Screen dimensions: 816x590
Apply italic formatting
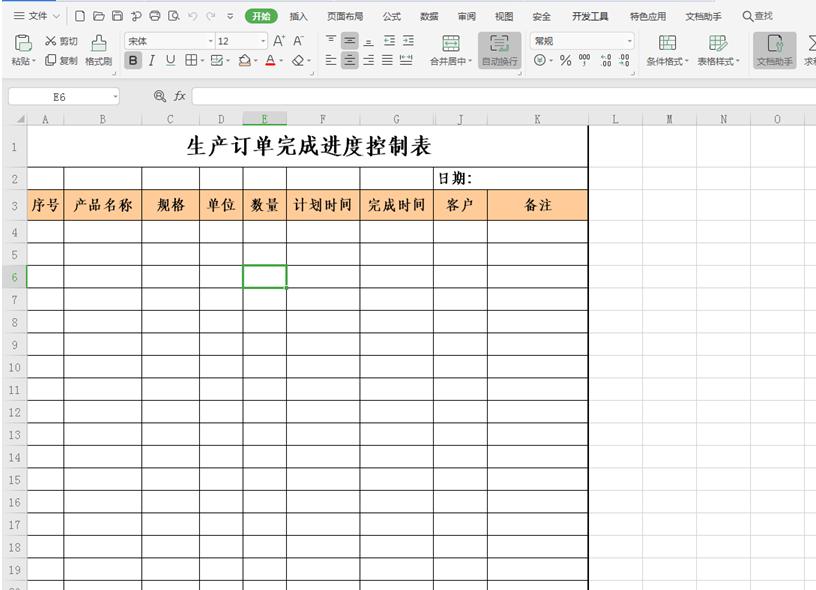[150, 60]
